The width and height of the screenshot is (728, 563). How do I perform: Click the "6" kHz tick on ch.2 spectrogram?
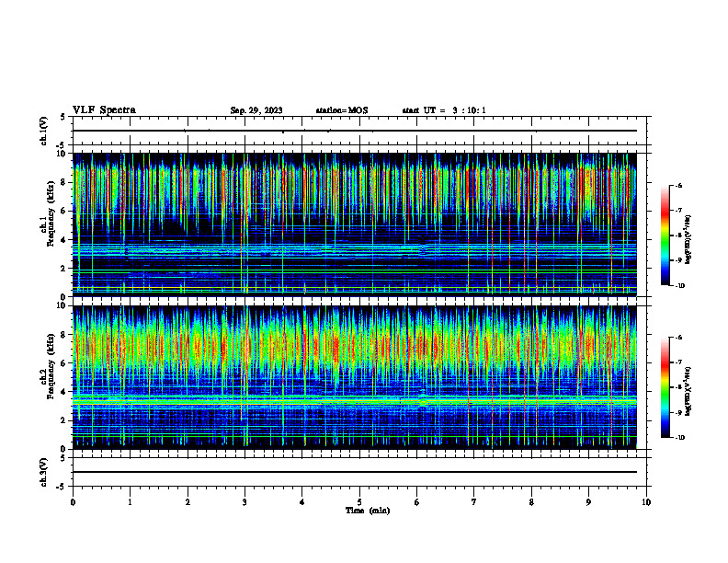[64, 363]
